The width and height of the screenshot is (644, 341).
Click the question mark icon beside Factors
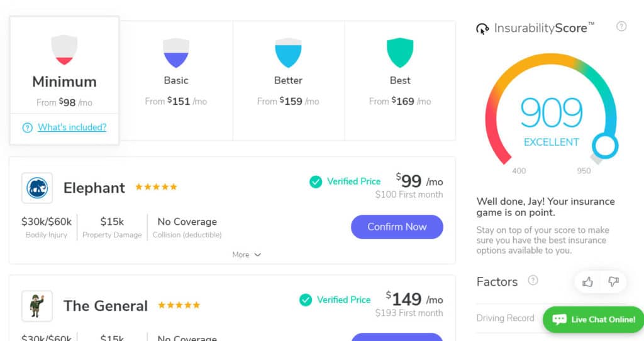[533, 280]
